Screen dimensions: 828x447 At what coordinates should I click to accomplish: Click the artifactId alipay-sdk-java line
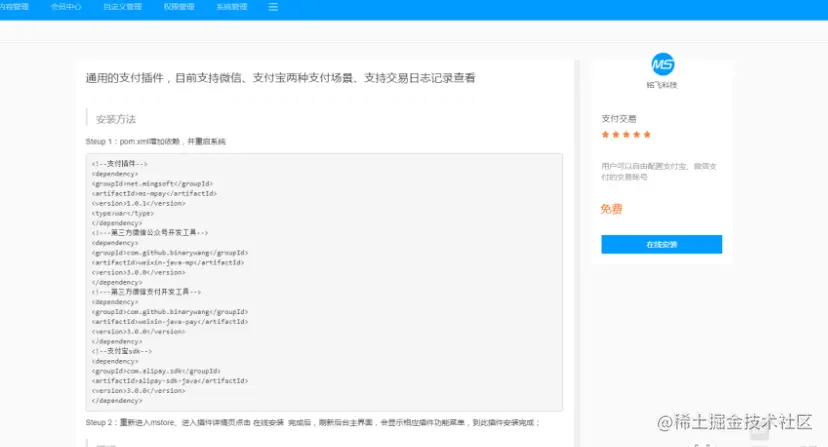pos(170,381)
